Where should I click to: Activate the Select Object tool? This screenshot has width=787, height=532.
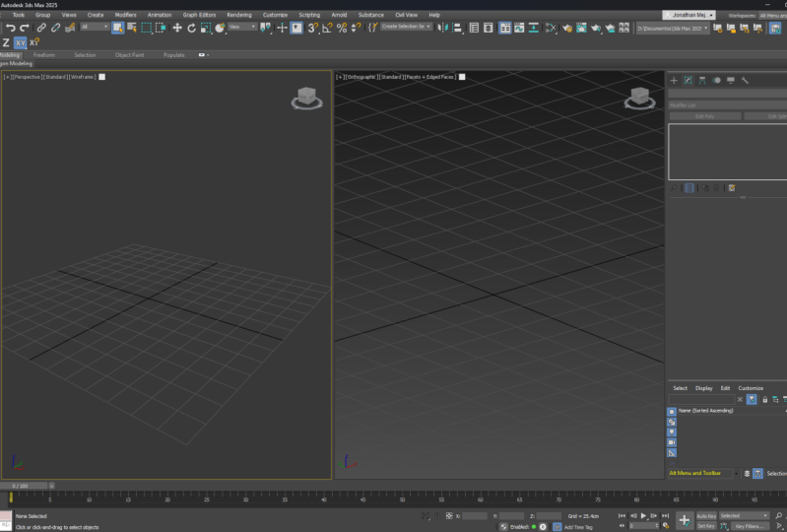[x=117, y=29]
